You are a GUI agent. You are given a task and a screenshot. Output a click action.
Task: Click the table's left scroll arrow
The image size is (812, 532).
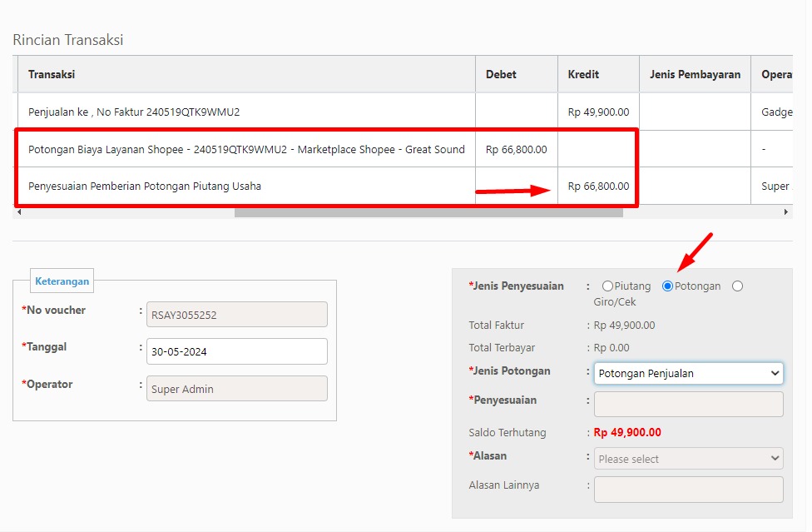click(19, 211)
